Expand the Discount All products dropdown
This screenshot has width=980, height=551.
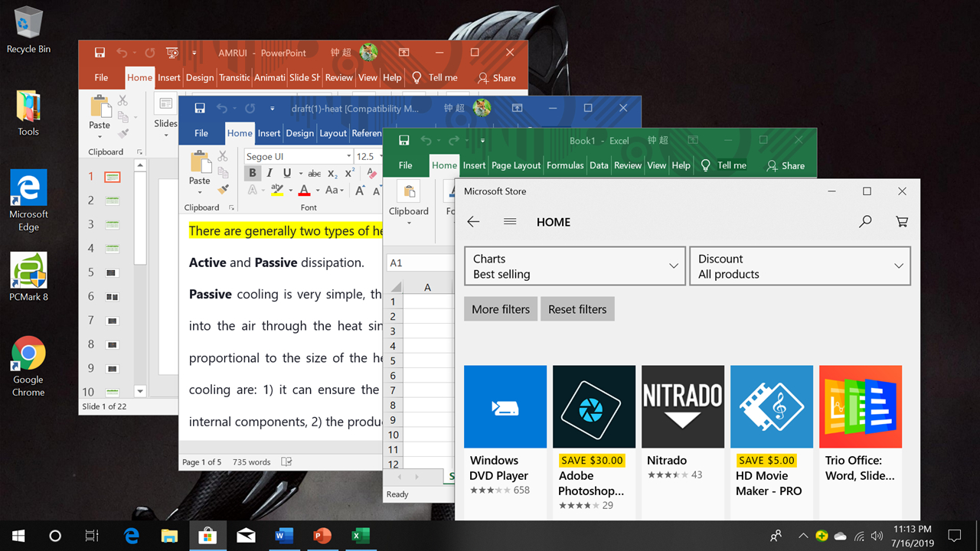799,266
